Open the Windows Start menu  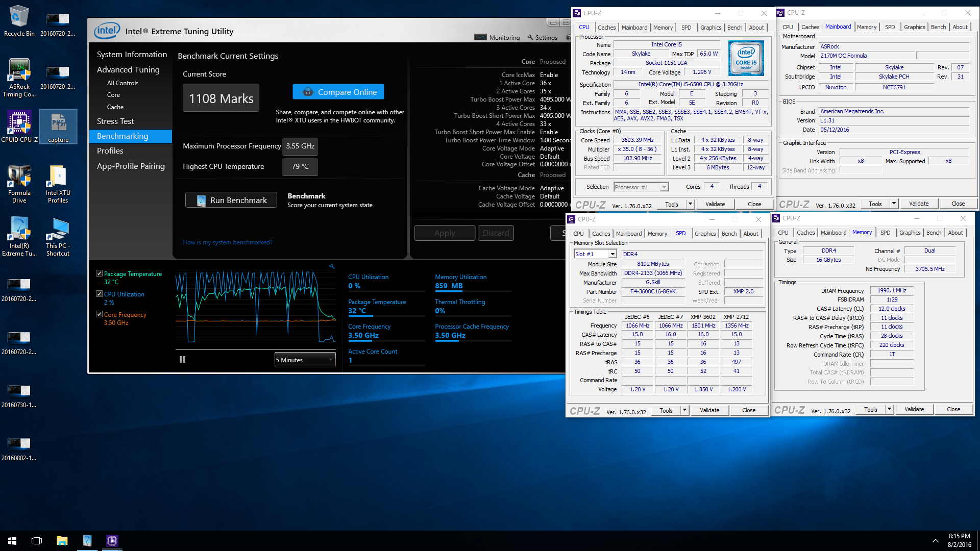coord(12,541)
